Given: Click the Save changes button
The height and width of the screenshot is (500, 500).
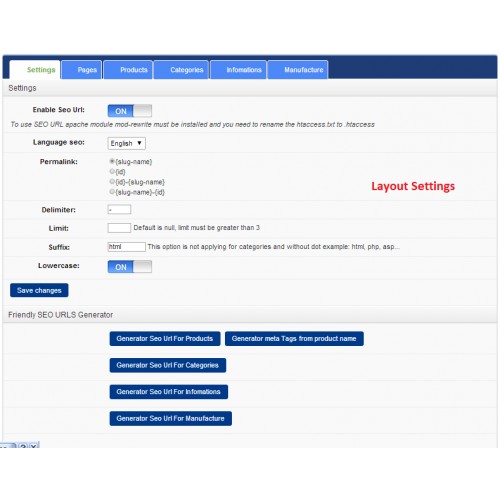Looking at the screenshot, I should point(39,290).
